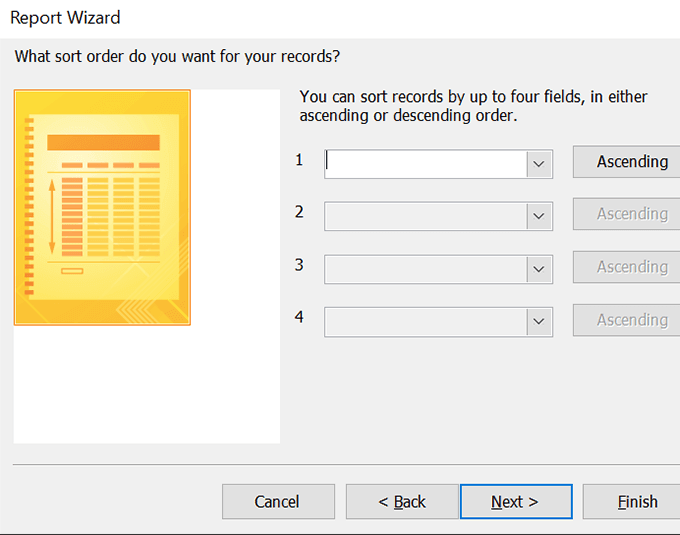The image size is (680, 535).
Task: Click the fourth sort field combo box
Action: coord(438,322)
